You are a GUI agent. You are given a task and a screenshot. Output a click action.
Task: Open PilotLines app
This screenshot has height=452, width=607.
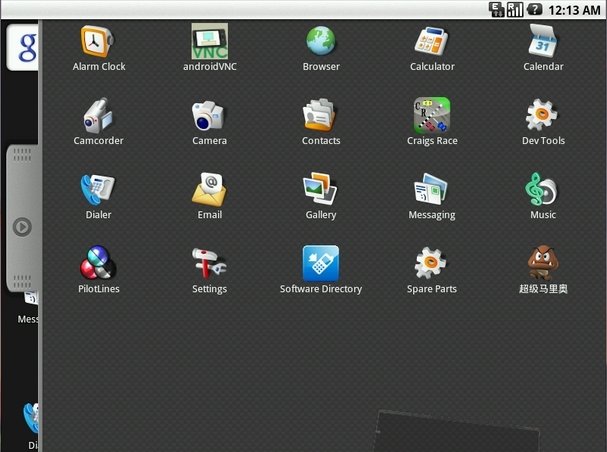(x=98, y=270)
